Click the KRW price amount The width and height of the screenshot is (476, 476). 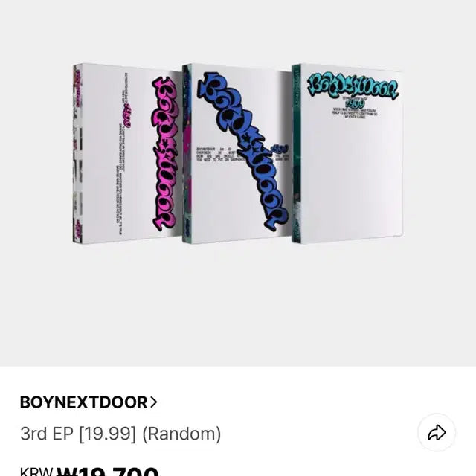pos(108,472)
